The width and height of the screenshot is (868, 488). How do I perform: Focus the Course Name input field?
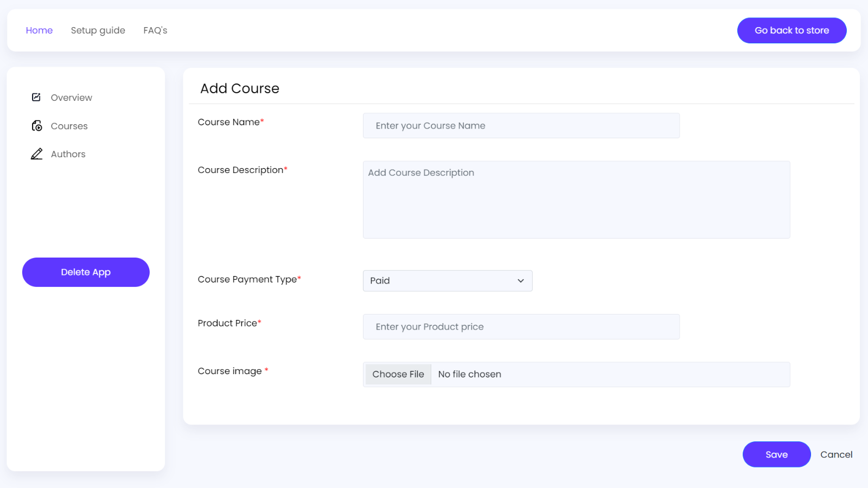521,125
